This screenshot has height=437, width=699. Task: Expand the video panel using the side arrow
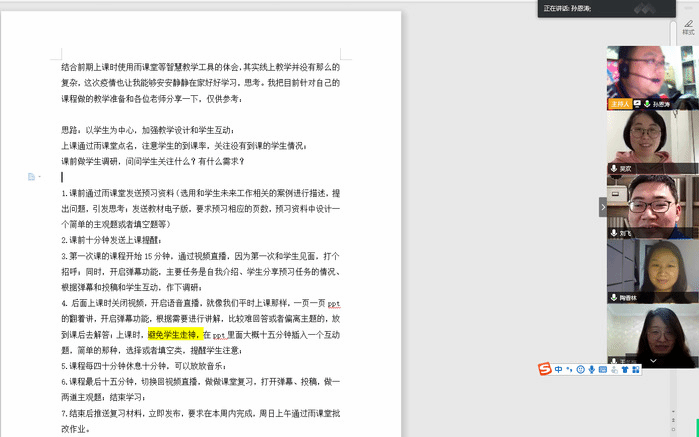[x=602, y=207]
